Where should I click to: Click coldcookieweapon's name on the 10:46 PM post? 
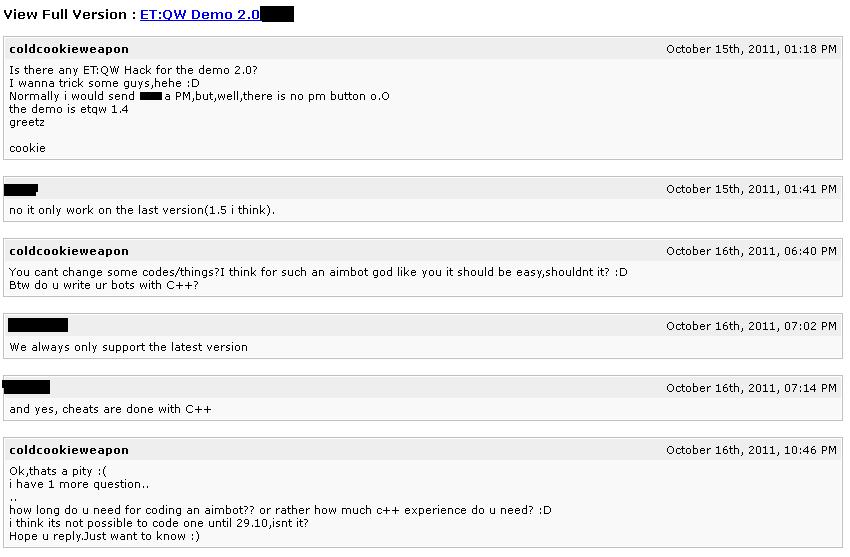pyautogui.click(x=69, y=450)
